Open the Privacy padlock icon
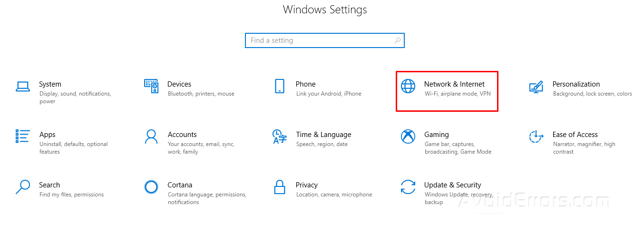Image resolution: width=644 pixels, height=225 pixels. click(280, 187)
